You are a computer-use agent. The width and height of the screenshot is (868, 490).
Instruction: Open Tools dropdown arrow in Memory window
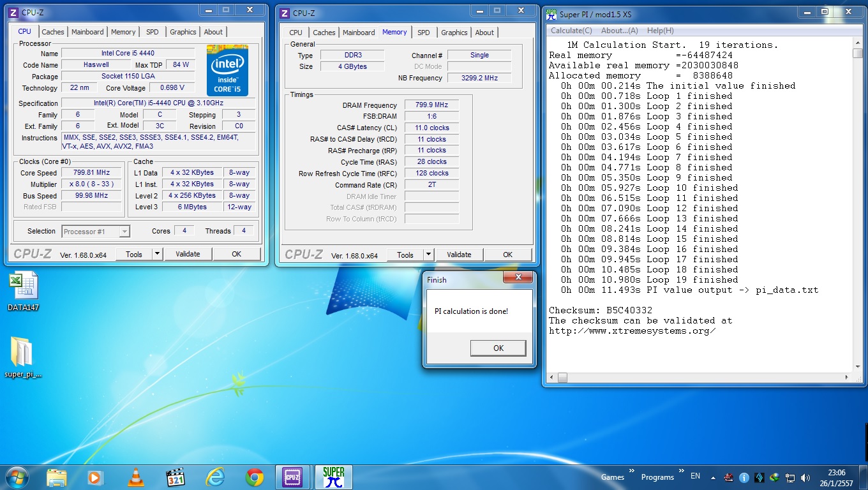click(x=428, y=255)
